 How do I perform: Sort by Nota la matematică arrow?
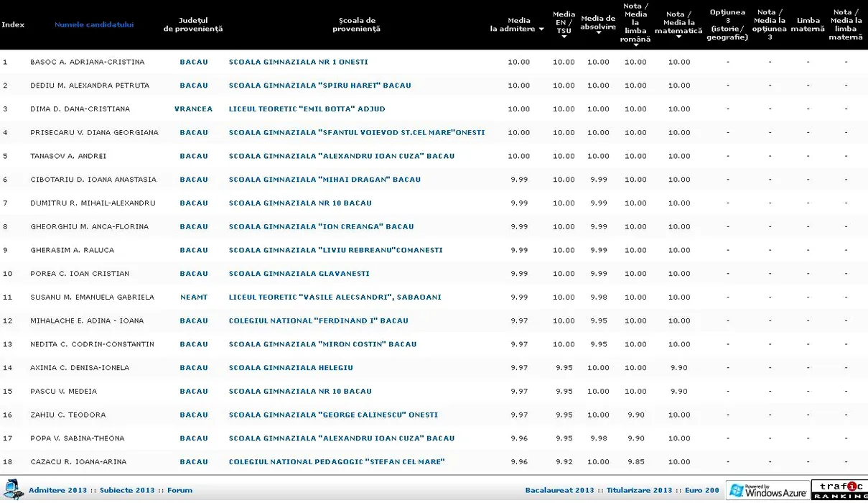678,37
